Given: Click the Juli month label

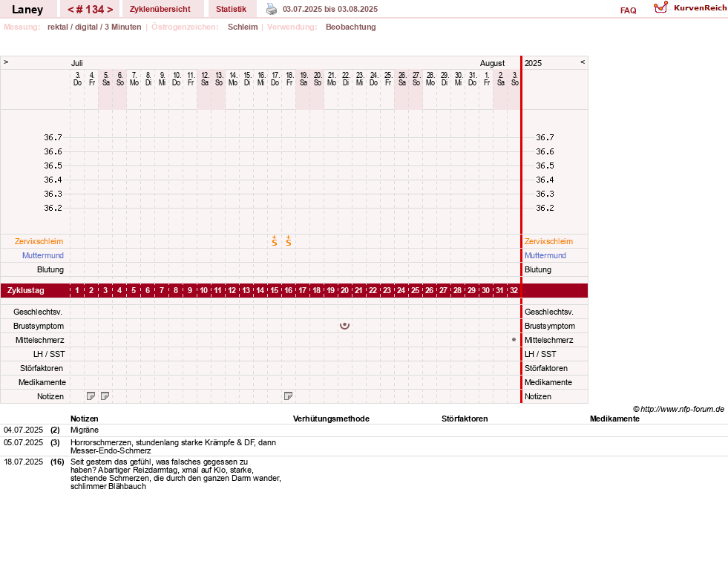Looking at the screenshot, I should (x=76, y=63).
